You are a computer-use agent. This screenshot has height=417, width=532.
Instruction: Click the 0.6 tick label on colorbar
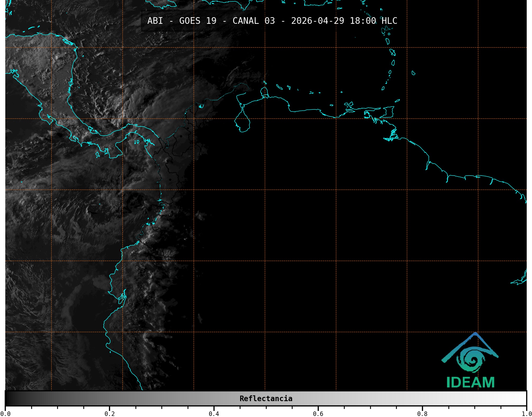tap(318, 414)
